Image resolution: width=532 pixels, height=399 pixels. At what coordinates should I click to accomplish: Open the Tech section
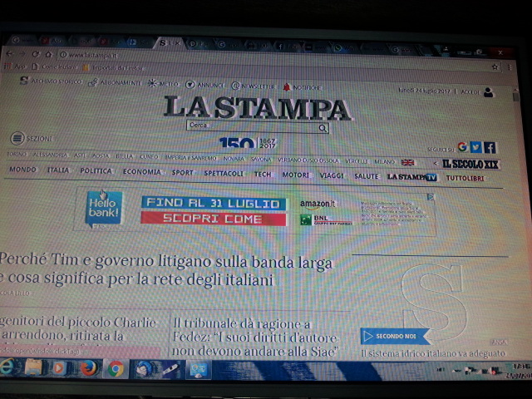[263, 175]
